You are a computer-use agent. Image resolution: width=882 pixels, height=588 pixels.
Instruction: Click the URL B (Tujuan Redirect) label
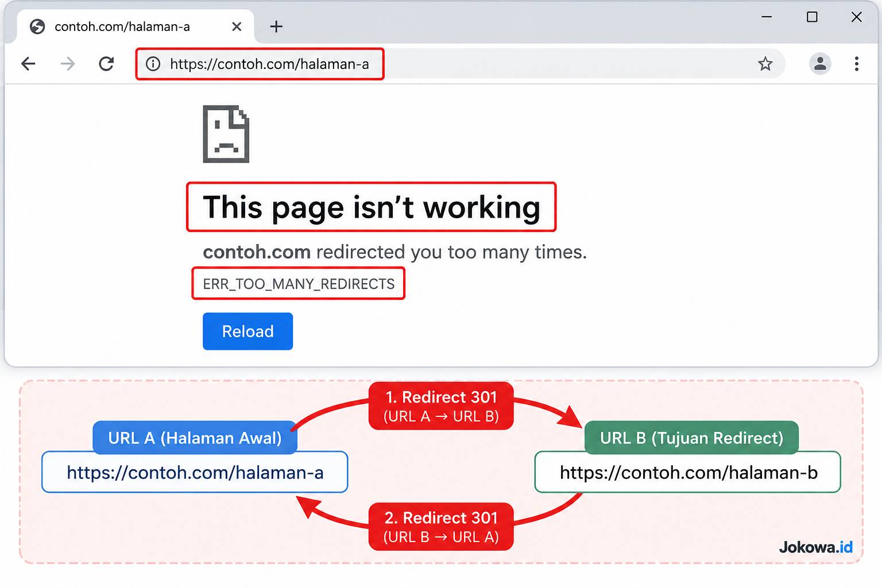(x=691, y=438)
